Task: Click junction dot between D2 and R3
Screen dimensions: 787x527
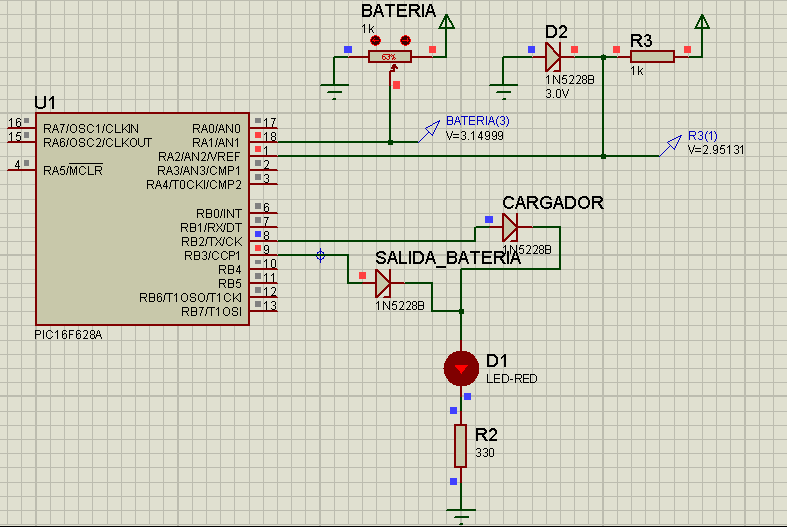Action: point(603,57)
